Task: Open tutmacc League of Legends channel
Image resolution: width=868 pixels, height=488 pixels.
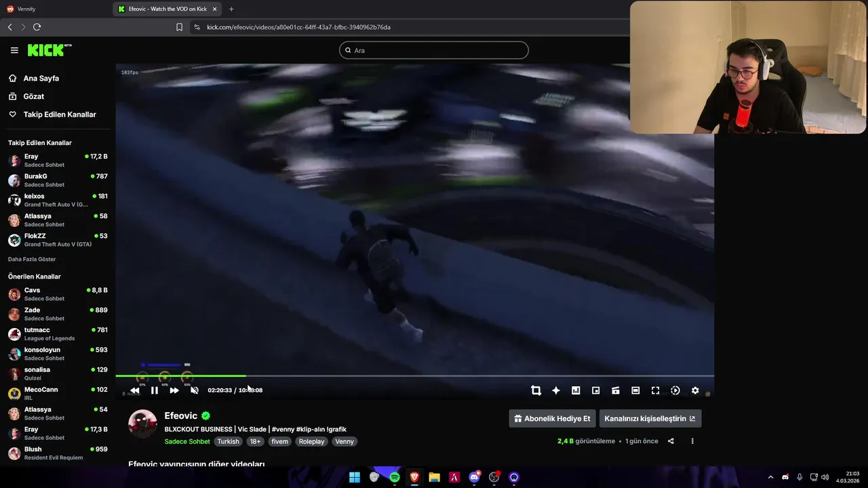Action: tap(58, 333)
